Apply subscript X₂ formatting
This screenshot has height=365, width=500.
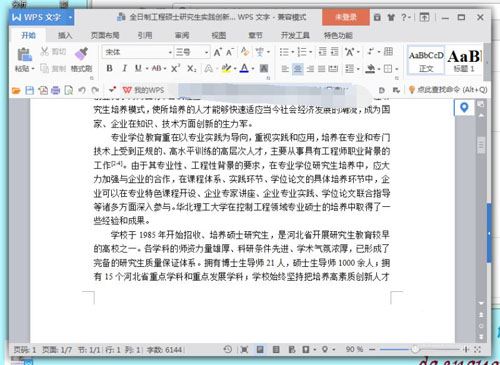click(191, 69)
